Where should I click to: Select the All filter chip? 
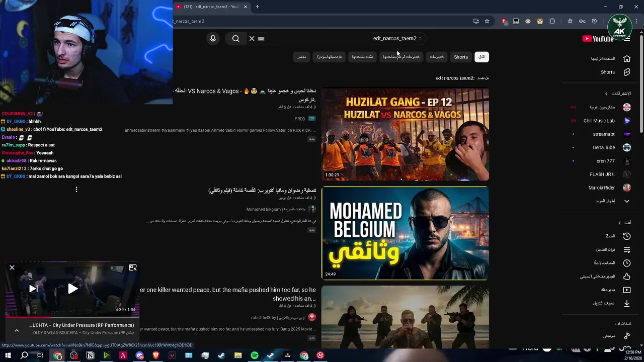(x=482, y=57)
